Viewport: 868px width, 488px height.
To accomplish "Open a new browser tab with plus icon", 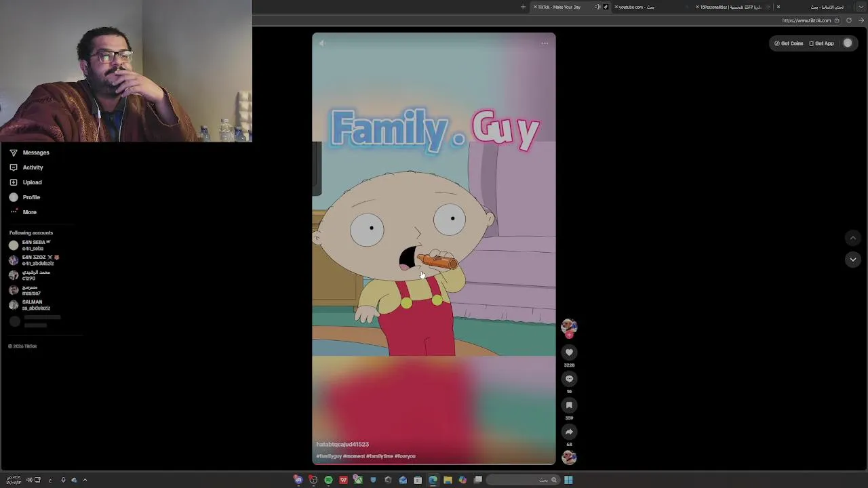I will pyautogui.click(x=523, y=7).
